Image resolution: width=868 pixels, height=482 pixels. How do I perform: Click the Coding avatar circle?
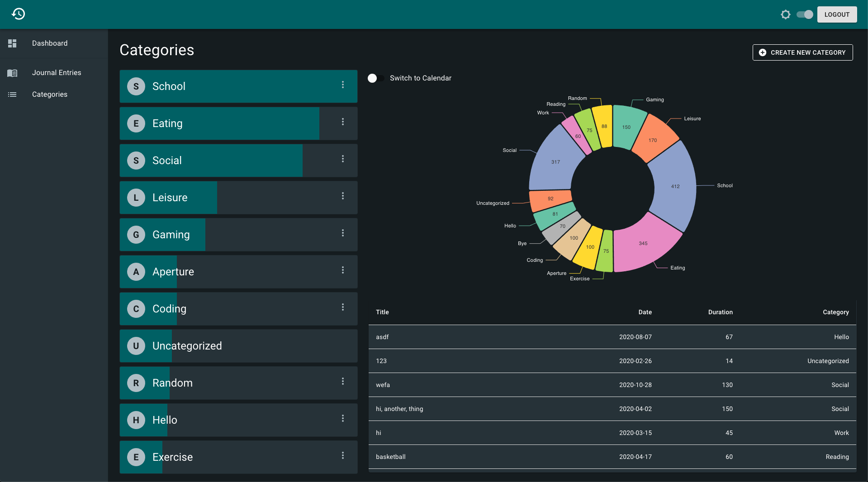(x=136, y=309)
